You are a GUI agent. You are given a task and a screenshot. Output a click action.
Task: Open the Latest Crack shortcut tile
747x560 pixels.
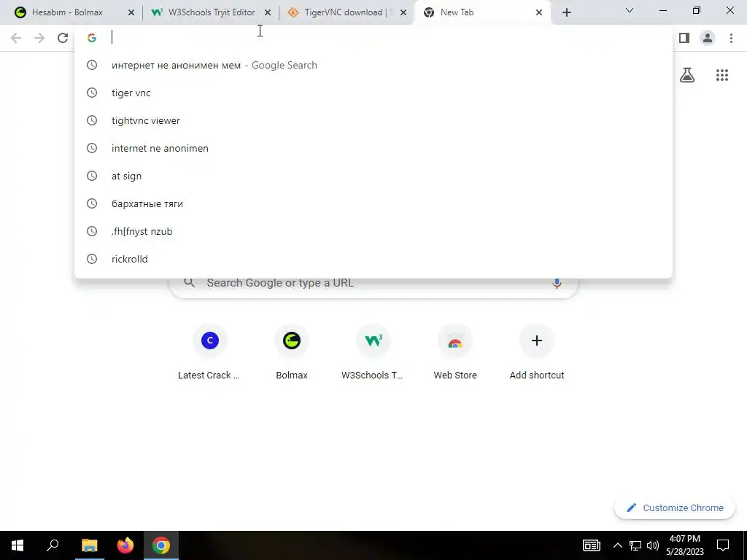click(209, 353)
